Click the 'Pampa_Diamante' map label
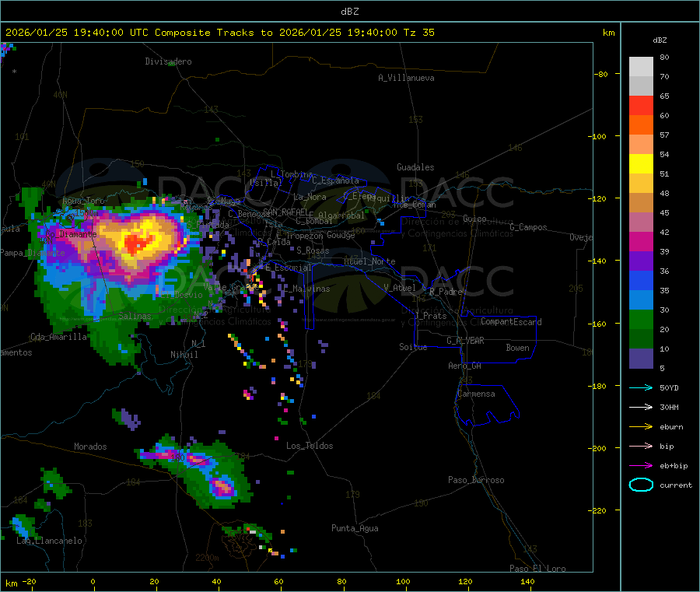The height and width of the screenshot is (592, 700). pos(32,253)
